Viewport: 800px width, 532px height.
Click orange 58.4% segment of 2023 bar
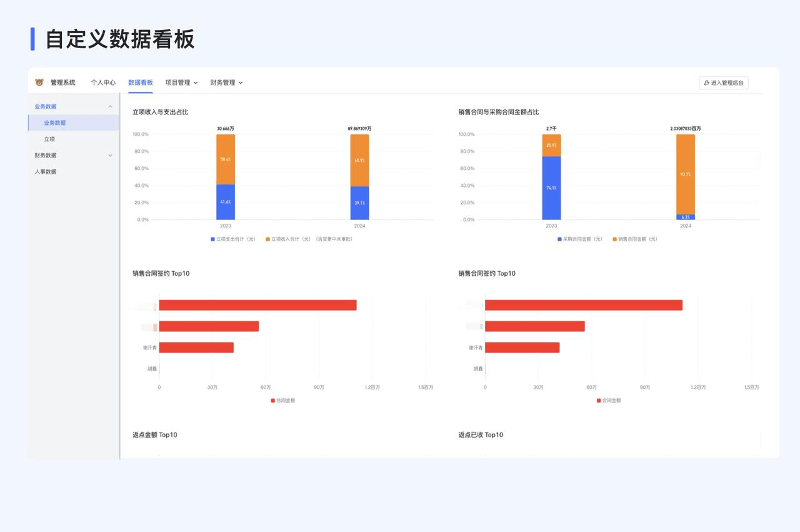pyautogui.click(x=226, y=159)
